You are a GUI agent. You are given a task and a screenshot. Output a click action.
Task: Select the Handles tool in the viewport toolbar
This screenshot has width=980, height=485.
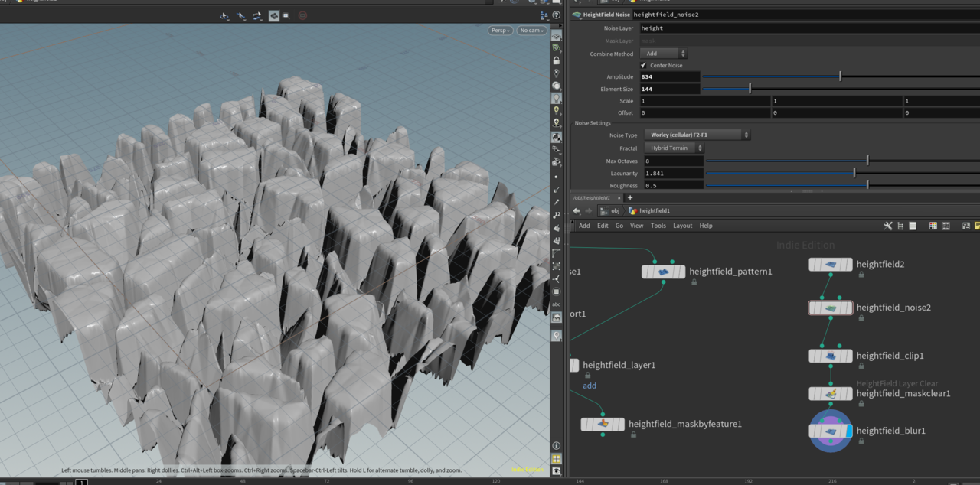[x=257, y=15]
